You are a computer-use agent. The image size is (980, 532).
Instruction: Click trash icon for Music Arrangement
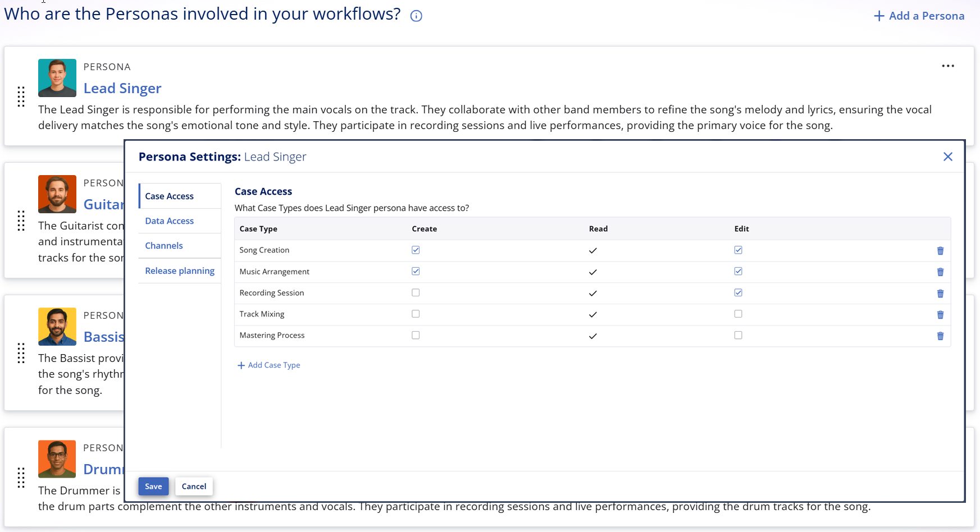[x=940, y=272]
